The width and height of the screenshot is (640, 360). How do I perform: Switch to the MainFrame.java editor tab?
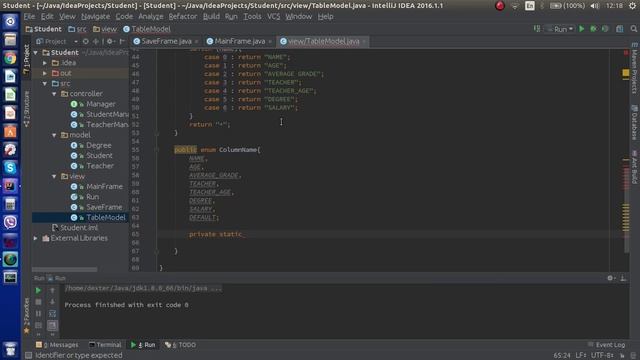pyautogui.click(x=239, y=41)
